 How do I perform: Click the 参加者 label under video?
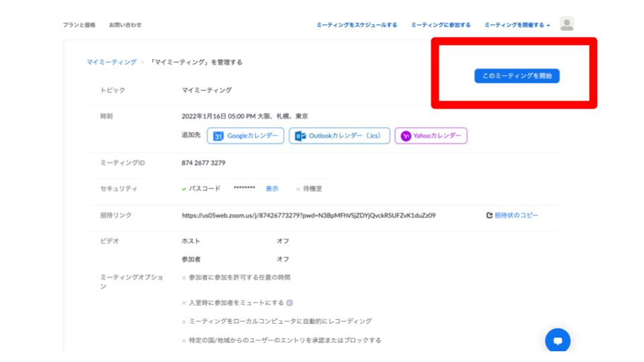click(191, 259)
